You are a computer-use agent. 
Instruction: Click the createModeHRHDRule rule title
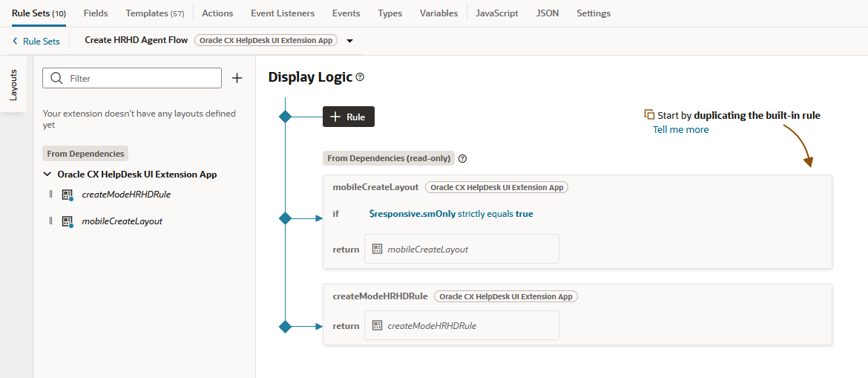pos(381,296)
